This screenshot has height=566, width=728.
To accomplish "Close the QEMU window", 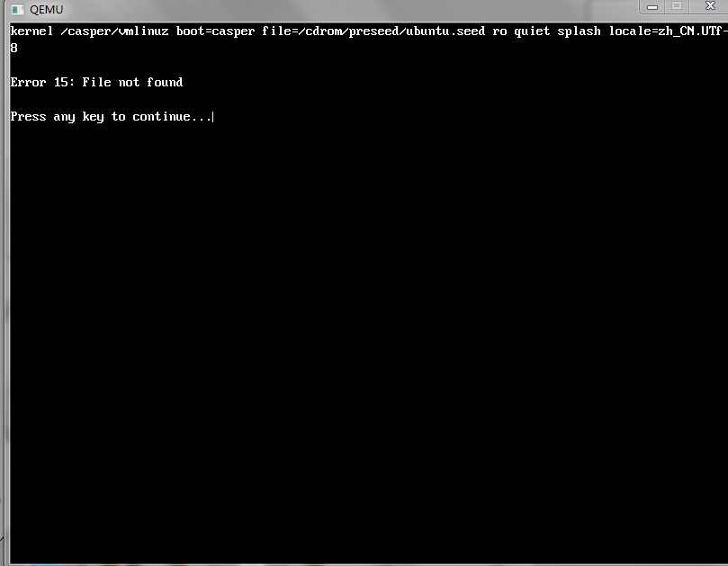I will (709, 6).
